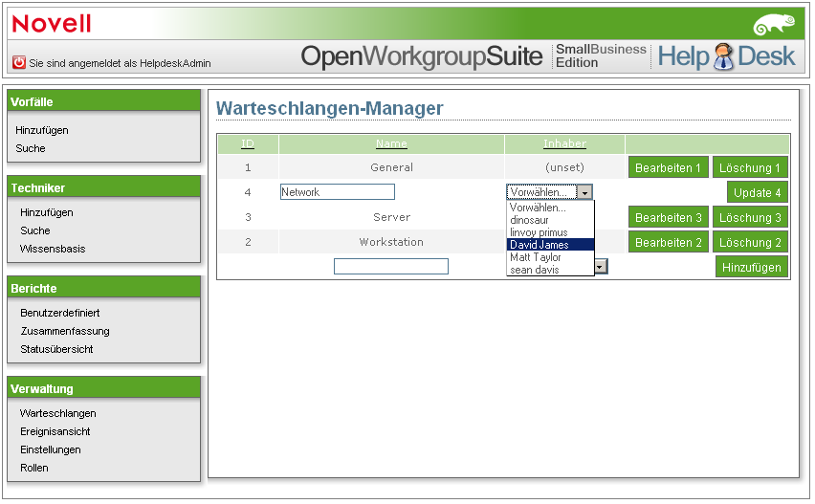This screenshot has width=815, height=504.
Task: Click the 'Berichte' panel header
Action: (104, 288)
